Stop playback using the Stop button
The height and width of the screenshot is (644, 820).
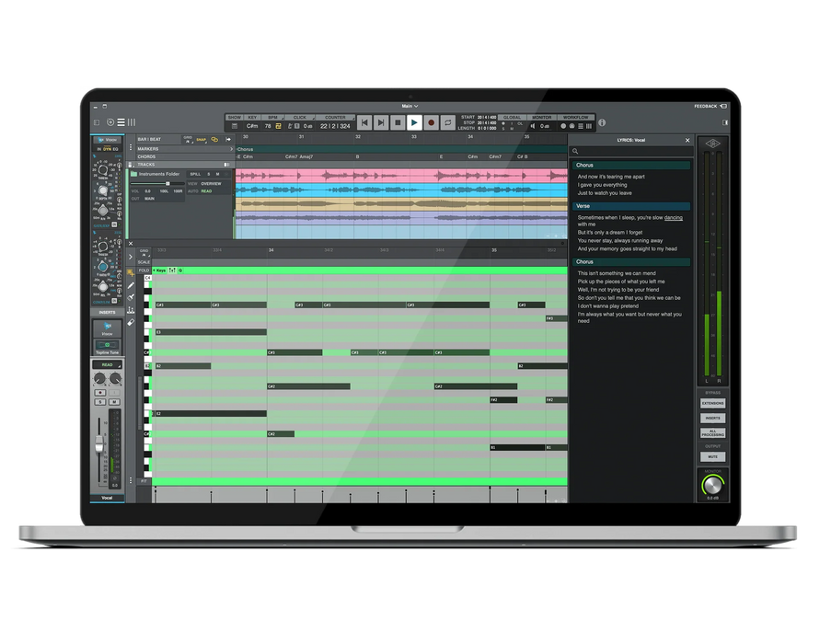tap(398, 122)
